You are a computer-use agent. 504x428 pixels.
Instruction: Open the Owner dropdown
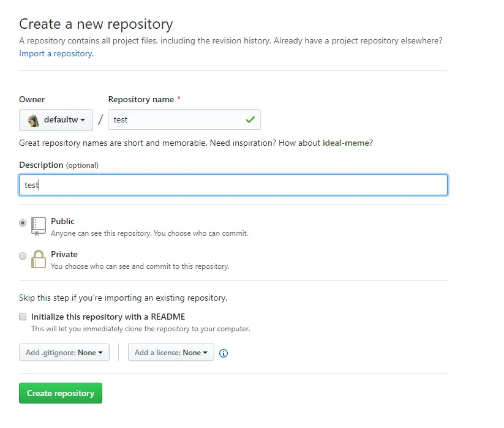pos(56,120)
